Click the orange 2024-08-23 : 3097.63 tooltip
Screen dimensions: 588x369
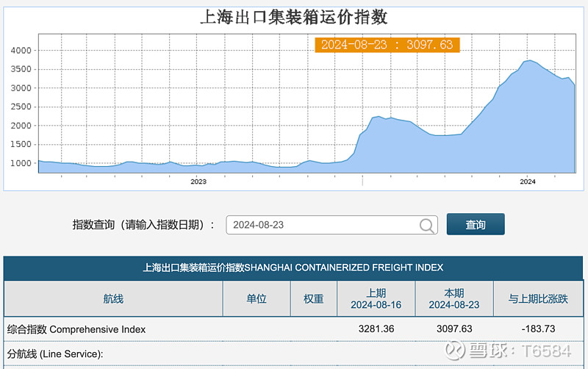click(387, 45)
